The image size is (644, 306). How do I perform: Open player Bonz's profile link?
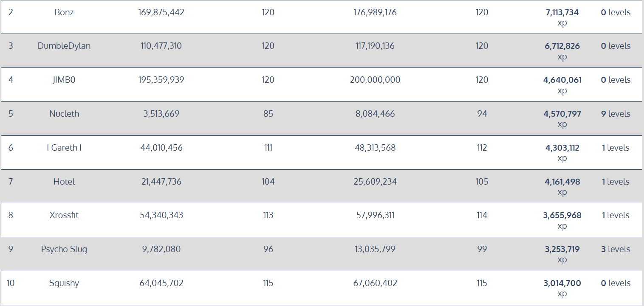point(64,12)
